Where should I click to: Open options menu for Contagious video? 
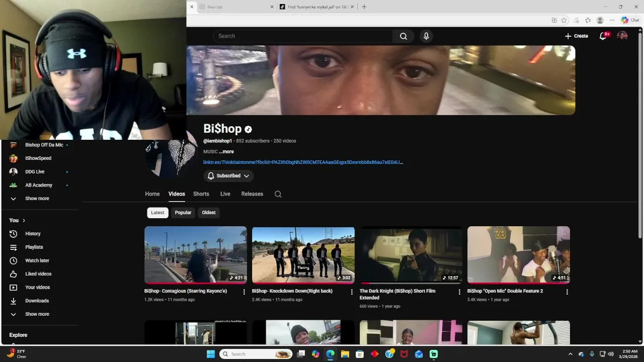pyautogui.click(x=244, y=292)
